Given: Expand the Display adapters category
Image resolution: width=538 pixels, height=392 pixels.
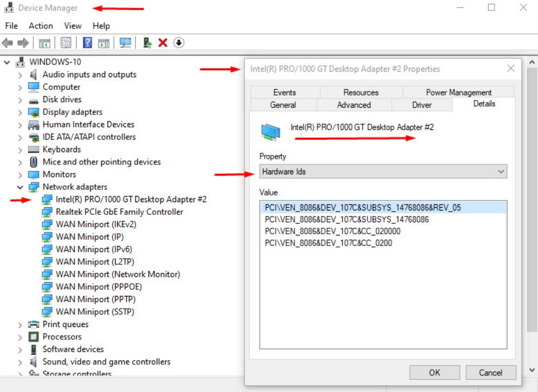Looking at the screenshot, I should tap(20, 112).
